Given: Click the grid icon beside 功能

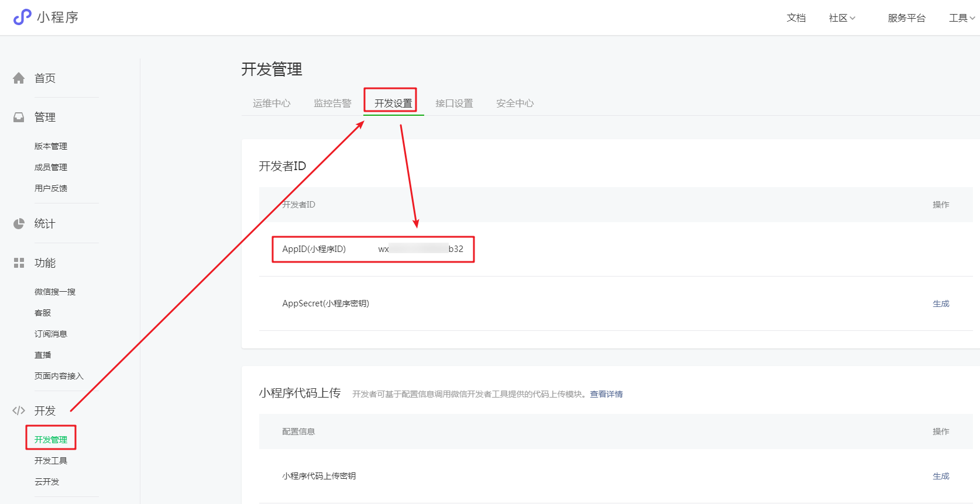Looking at the screenshot, I should pyautogui.click(x=19, y=263).
